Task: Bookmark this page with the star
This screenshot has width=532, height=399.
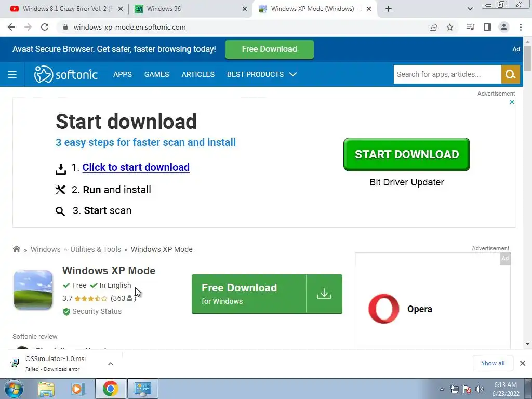Action: [450, 27]
